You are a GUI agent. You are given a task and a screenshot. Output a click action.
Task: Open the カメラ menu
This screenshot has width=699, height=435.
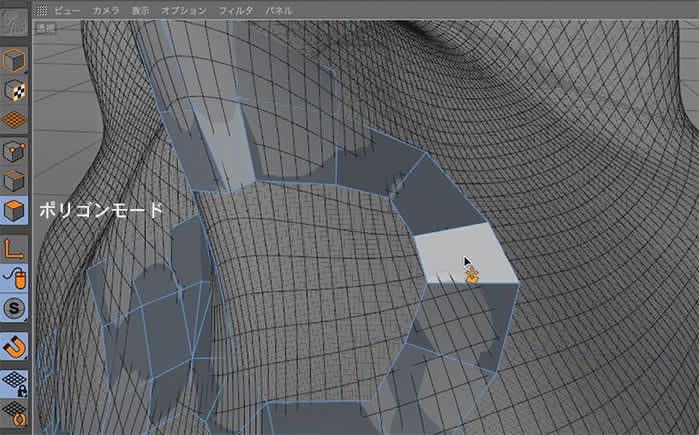point(105,9)
